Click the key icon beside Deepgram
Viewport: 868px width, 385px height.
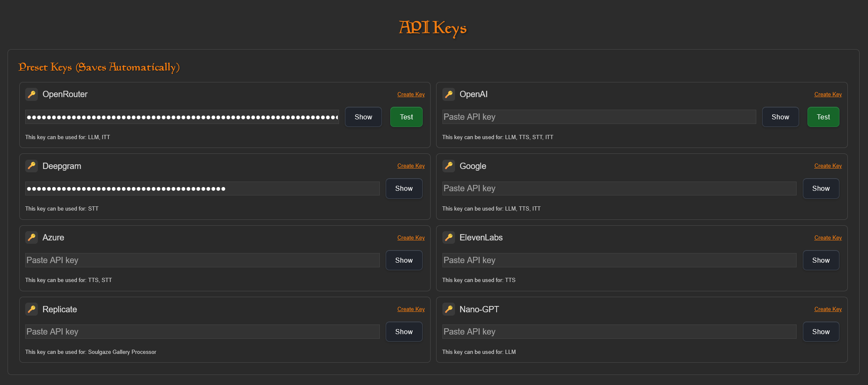pyautogui.click(x=32, y=166)
